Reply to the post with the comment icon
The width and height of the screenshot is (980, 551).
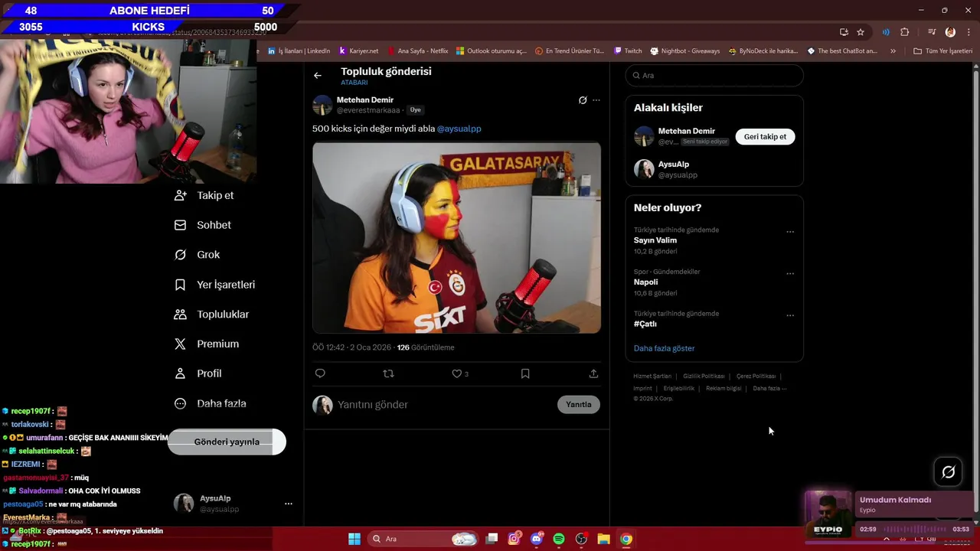(x=320, y=373)
